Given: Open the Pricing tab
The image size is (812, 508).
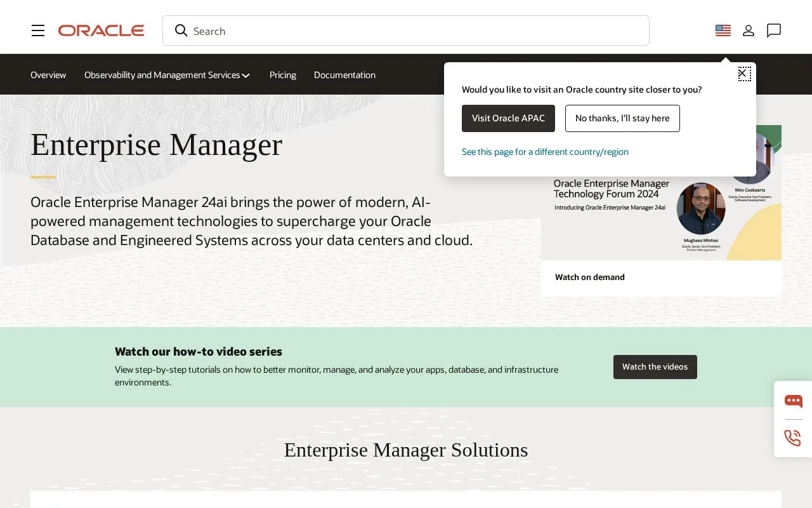Looking at the screenshot, I should (283, 75).
